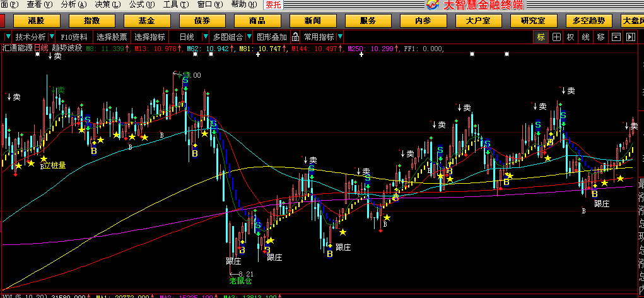Open the 常用指标 dropdown arrow
The image size is (644, 298).
pos(339,37)
